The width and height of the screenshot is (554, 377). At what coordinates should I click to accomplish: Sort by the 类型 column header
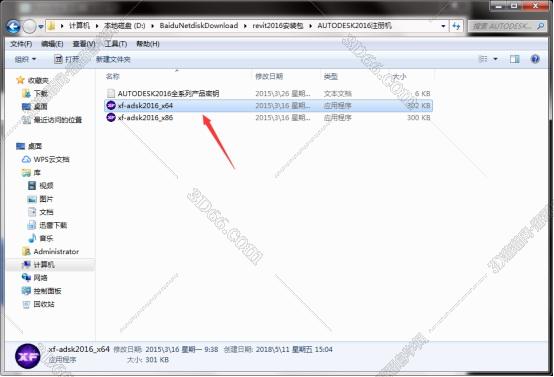331,76
